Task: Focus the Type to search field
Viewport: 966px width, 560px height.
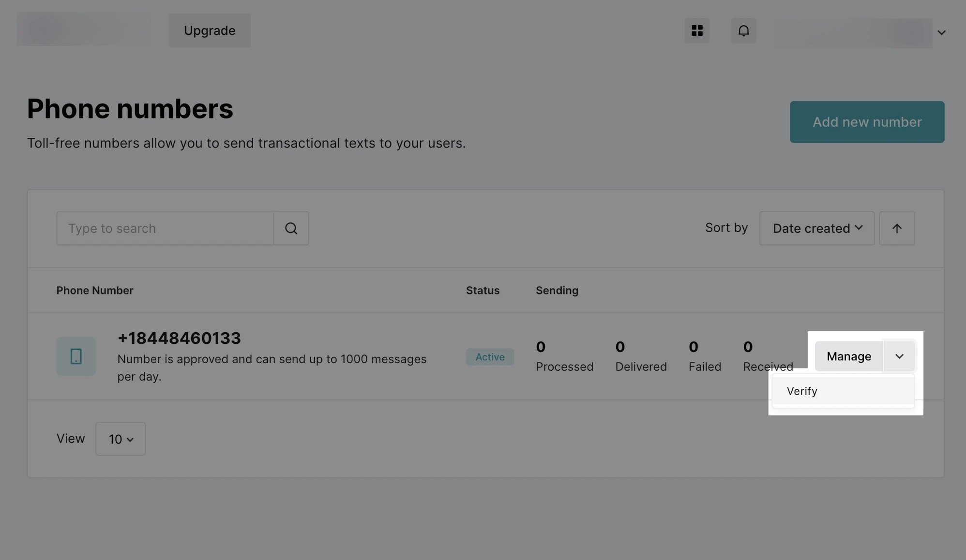Action: click(165, 228)
